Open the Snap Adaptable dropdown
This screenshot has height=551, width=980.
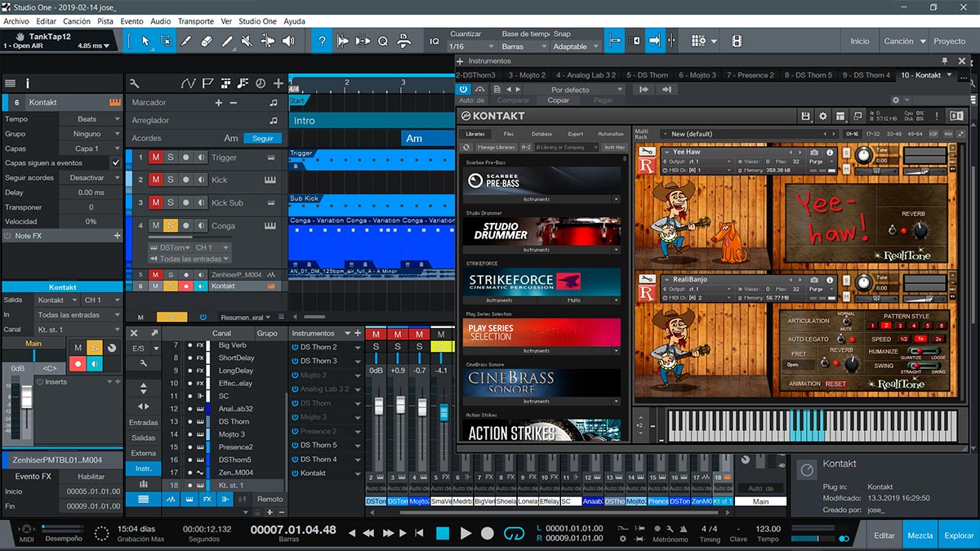[x=575, y=47]
